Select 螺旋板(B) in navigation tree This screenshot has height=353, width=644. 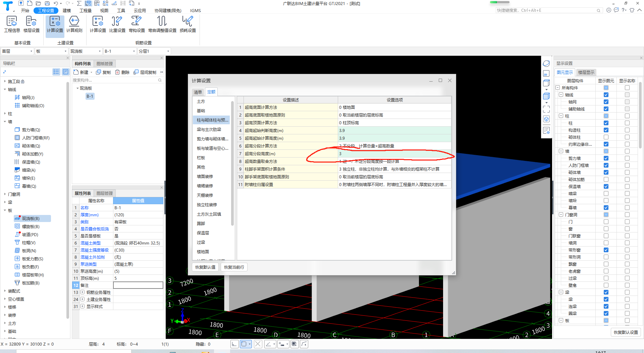tap(31, 226)
